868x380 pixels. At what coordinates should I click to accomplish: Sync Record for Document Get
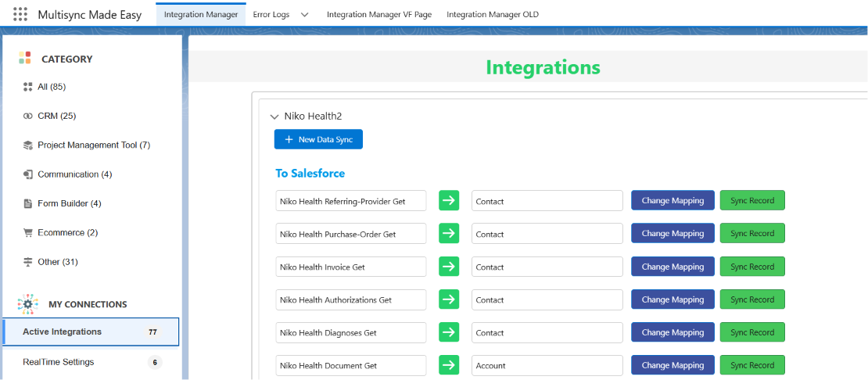[752, 365]
